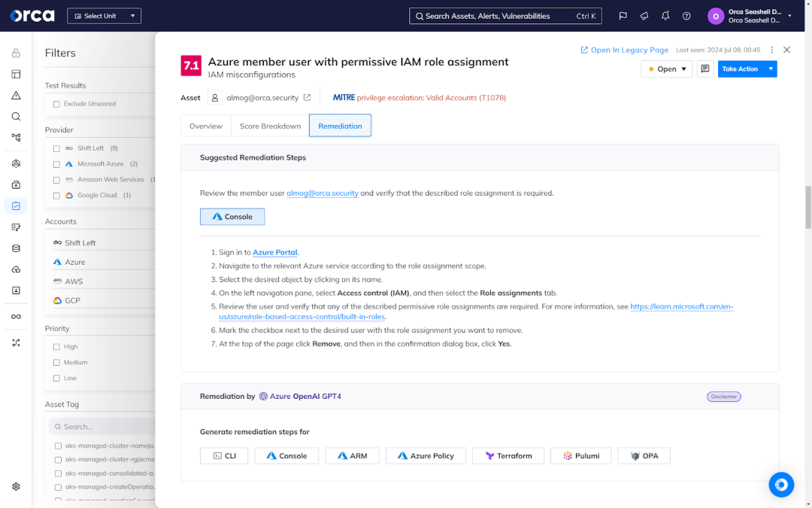The width and height of the screenshot is (812, 508).
Task: Expand the Open status dropdown
Action: [666, 69]
